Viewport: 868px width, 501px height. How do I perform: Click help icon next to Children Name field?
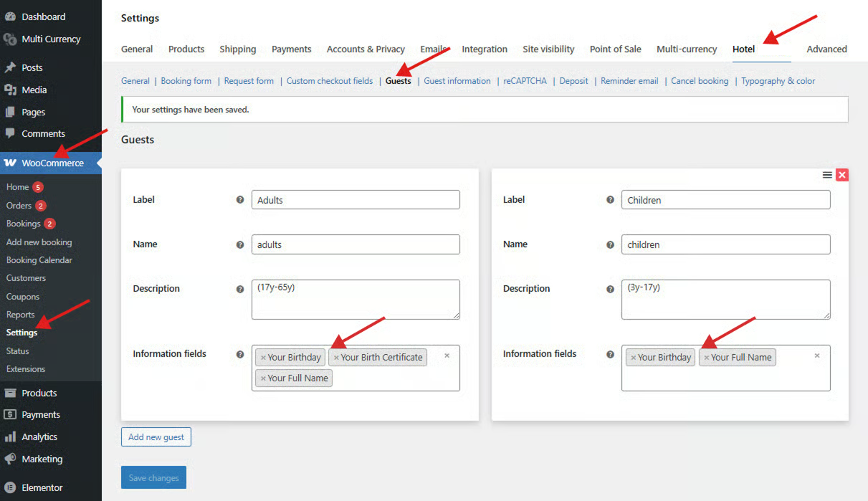(x=610, y=244)
